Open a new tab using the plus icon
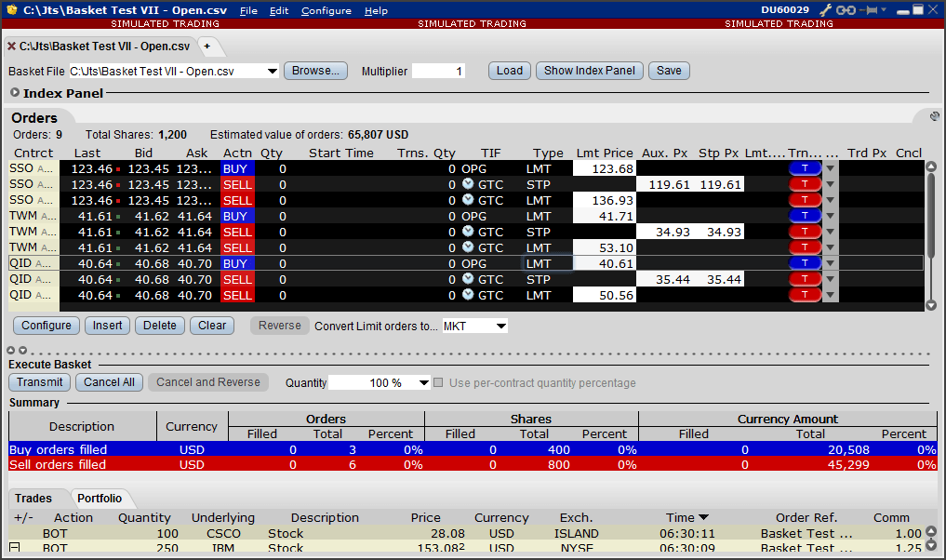Viewport: 946px width, 560px height. pos(209,45)
